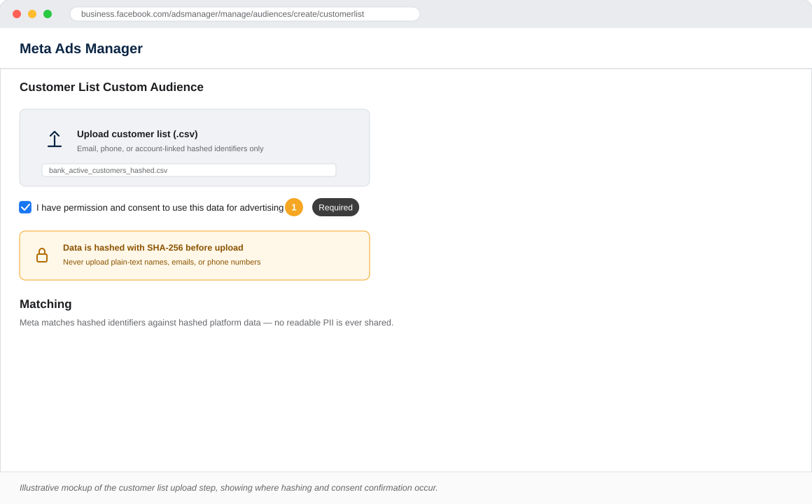This screenshot has height=504, width=812.
Task: Click the upload arrow icon
Action: click(x=55, y=139)
